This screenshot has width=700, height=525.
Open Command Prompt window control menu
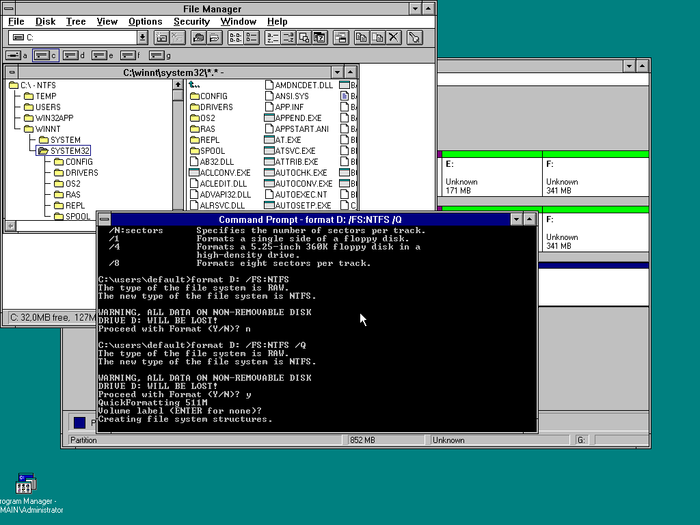tap(103, 219)
